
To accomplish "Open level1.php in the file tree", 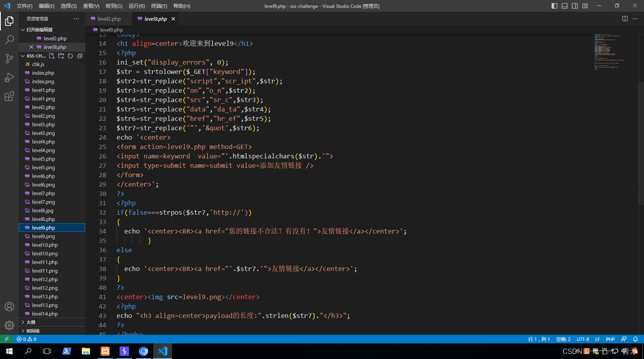I will point(52,90).
